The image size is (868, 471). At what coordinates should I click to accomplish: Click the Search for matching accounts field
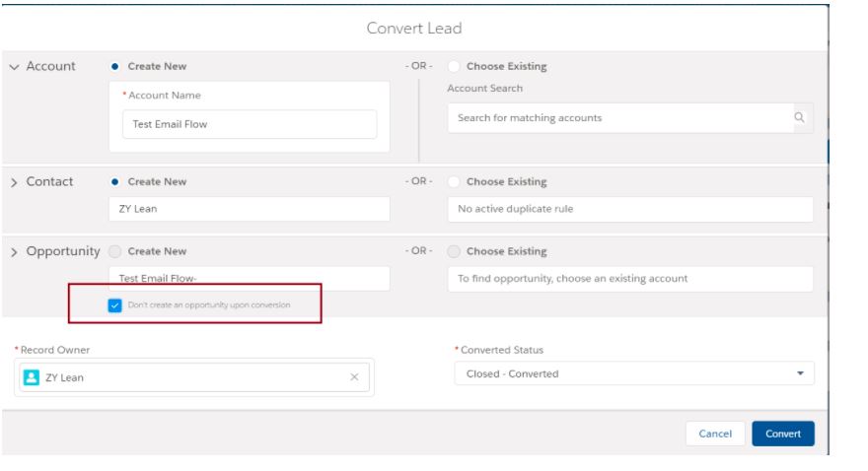(x=621, y=118)
